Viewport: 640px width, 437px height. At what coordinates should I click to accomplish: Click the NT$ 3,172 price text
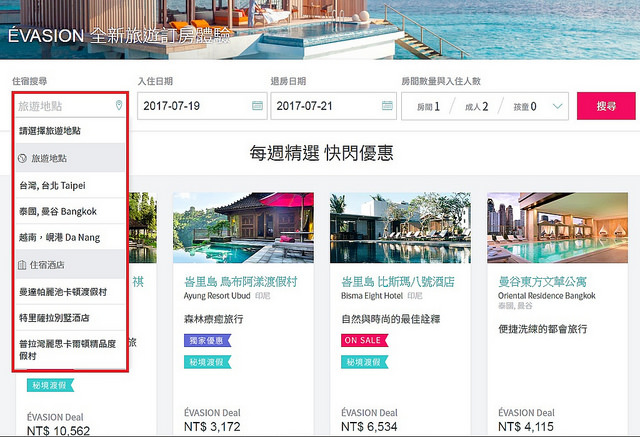212,427
